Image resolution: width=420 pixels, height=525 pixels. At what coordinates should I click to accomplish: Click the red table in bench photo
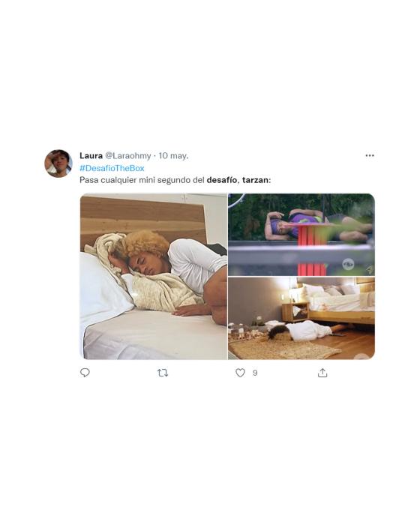pos(311,247)
